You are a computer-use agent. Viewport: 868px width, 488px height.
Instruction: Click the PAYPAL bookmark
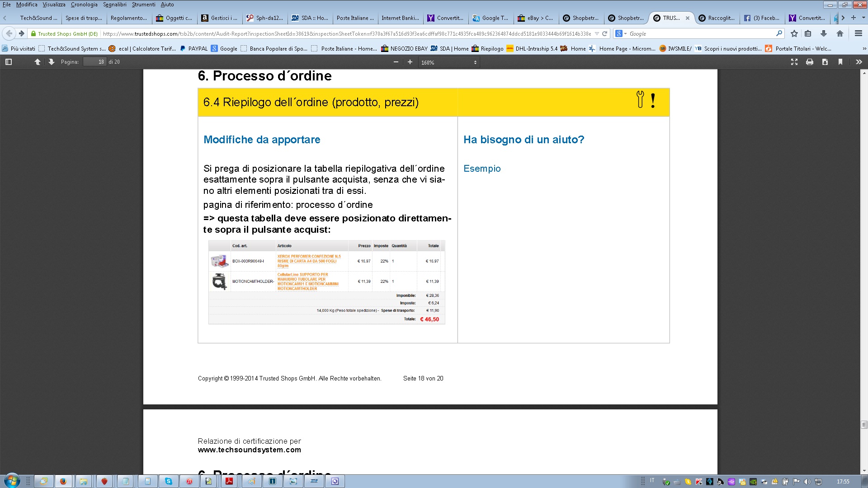(198, 49)
